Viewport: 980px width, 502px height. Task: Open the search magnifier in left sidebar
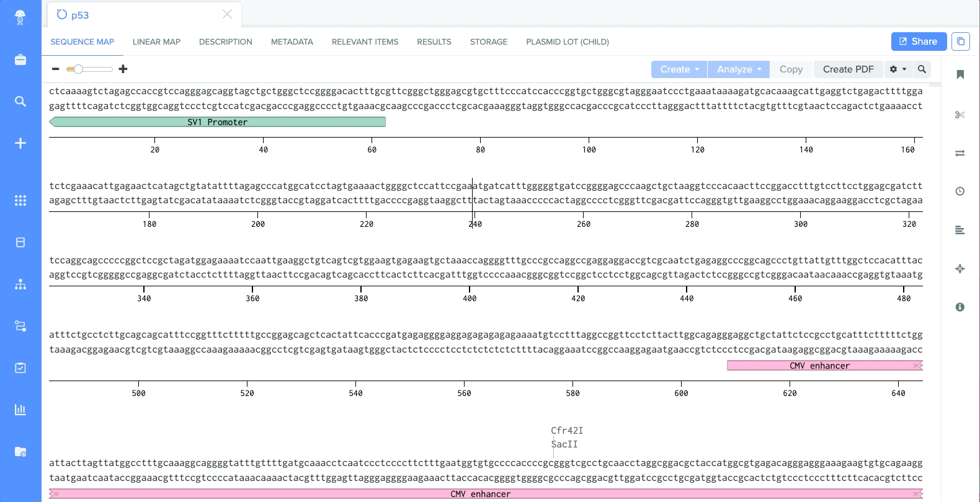[20, 101]
